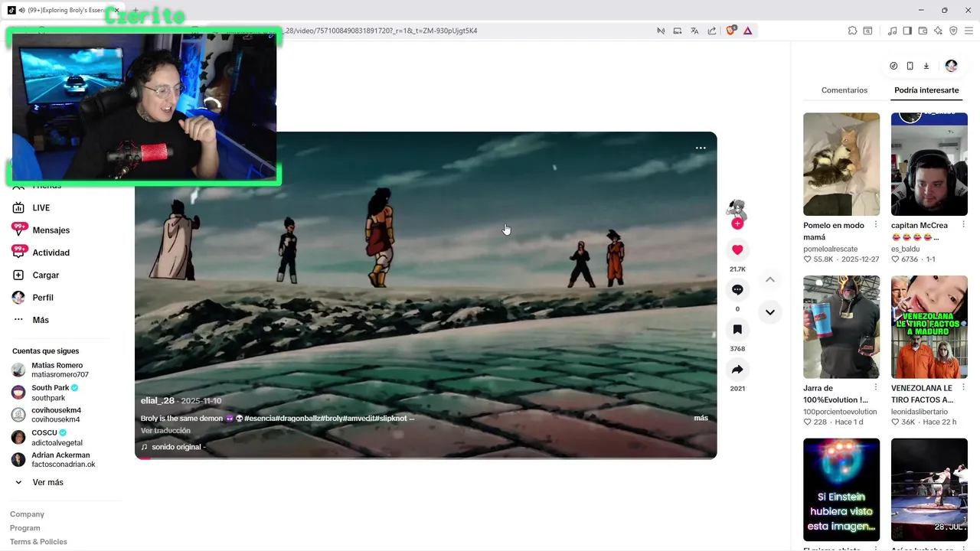
Task: Expand video caption with más
Action: click(701, 418)
